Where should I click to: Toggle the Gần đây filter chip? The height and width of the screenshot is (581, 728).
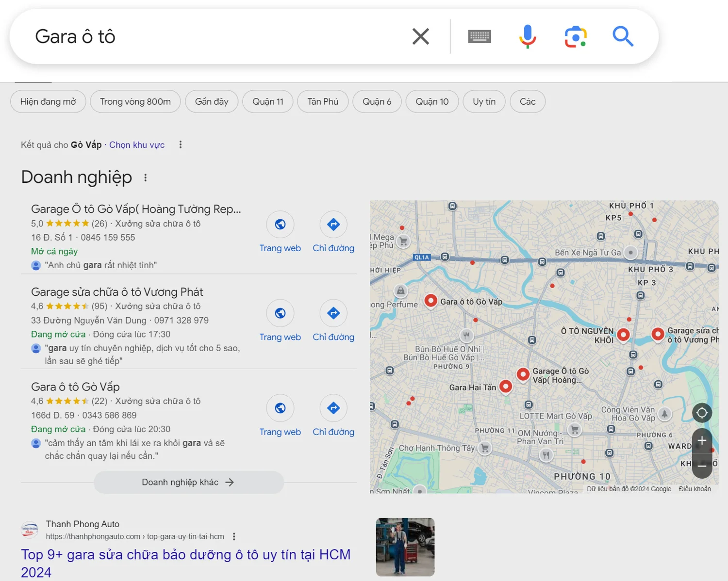[212, 101]
